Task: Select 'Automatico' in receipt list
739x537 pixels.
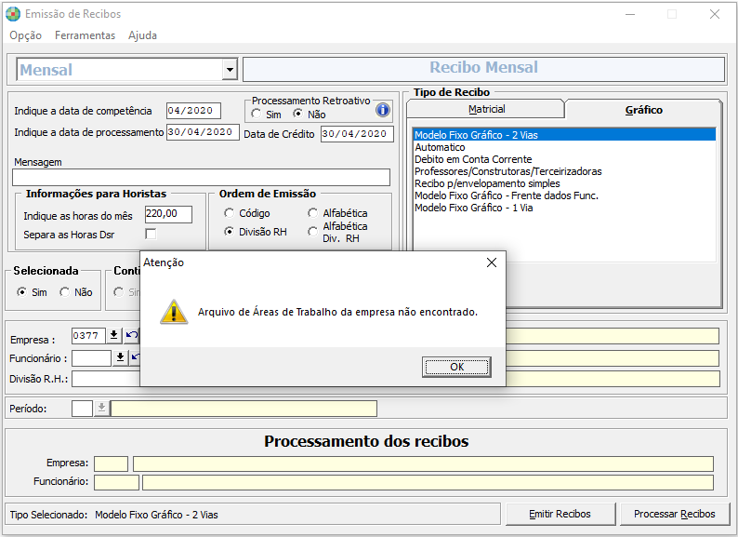Action: (564, 147)
